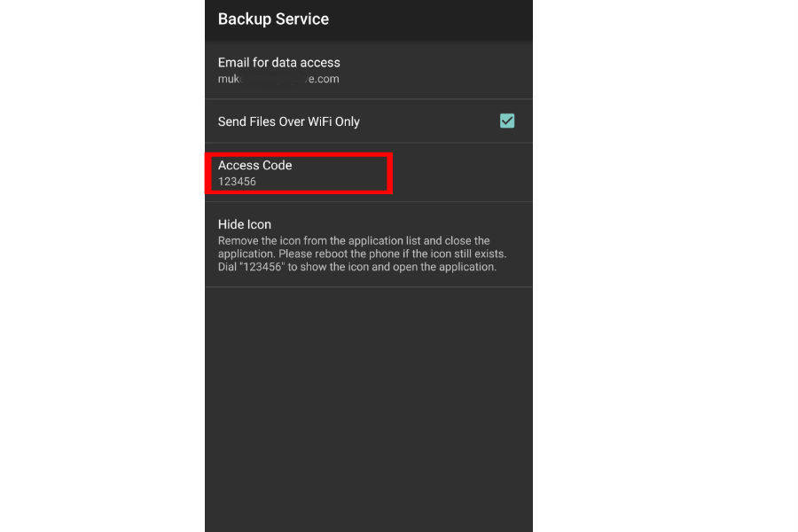This screenshot has width=798, height=532.
Task: Tap the Hide Icon heading text
Action: [x=245, y=224]
